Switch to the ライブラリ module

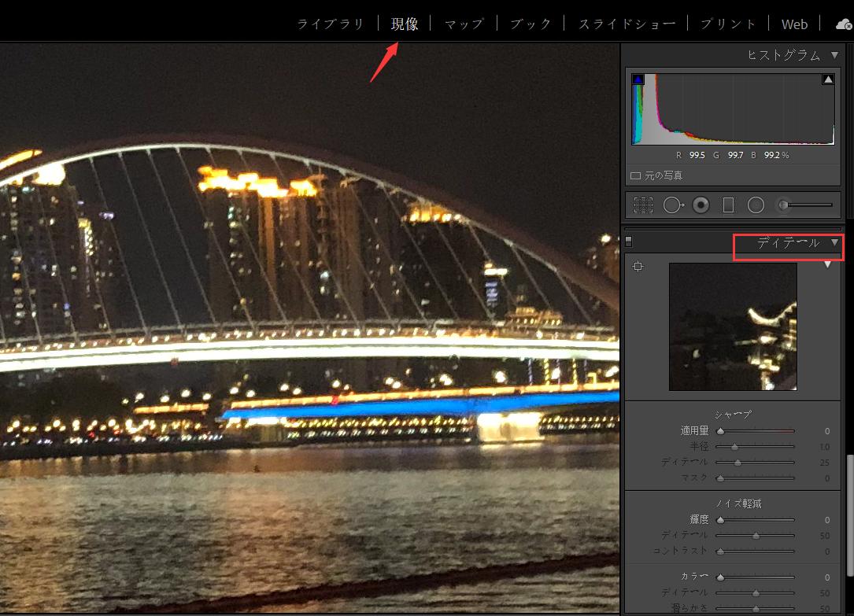331,24
